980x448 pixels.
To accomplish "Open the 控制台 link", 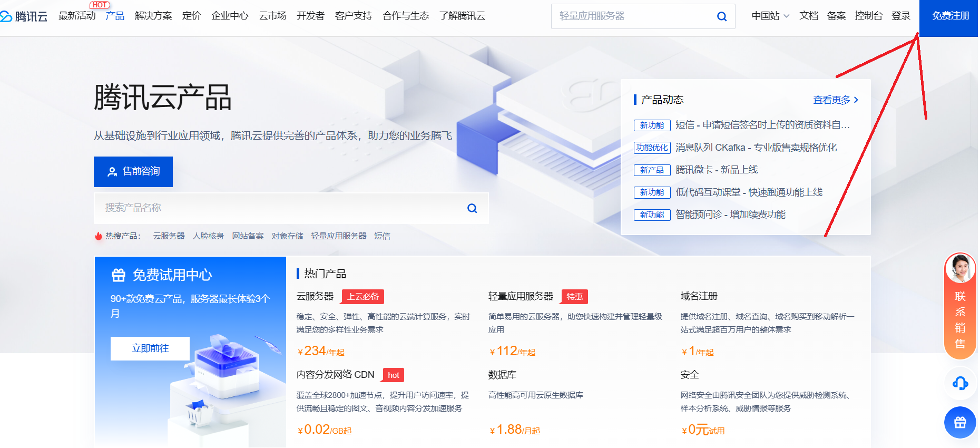I will 868,16.
